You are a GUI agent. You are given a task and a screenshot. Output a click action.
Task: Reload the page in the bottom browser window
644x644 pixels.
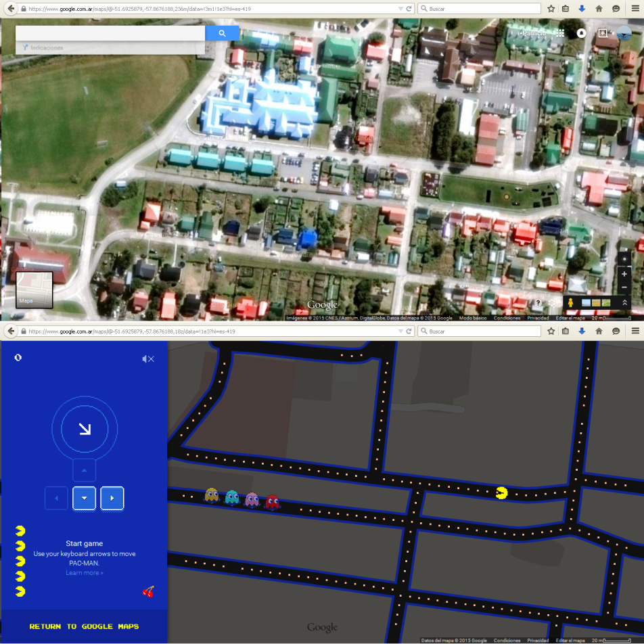click(409, 331)
